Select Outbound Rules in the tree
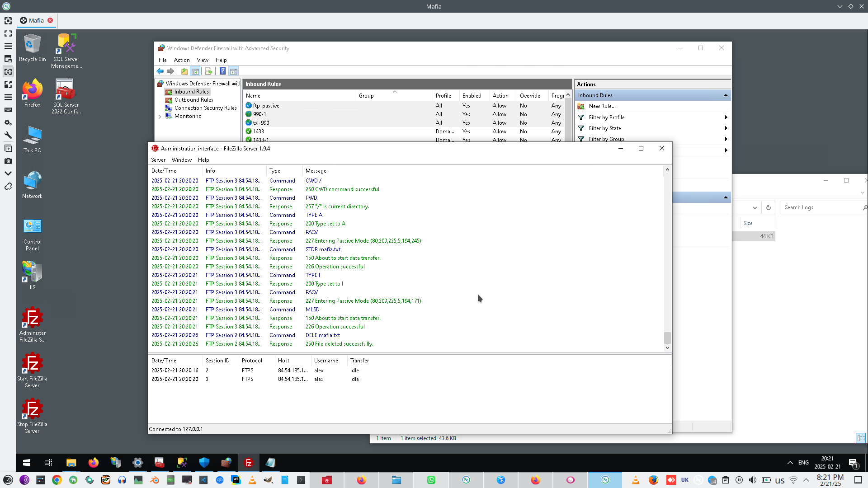 [193, 100]
